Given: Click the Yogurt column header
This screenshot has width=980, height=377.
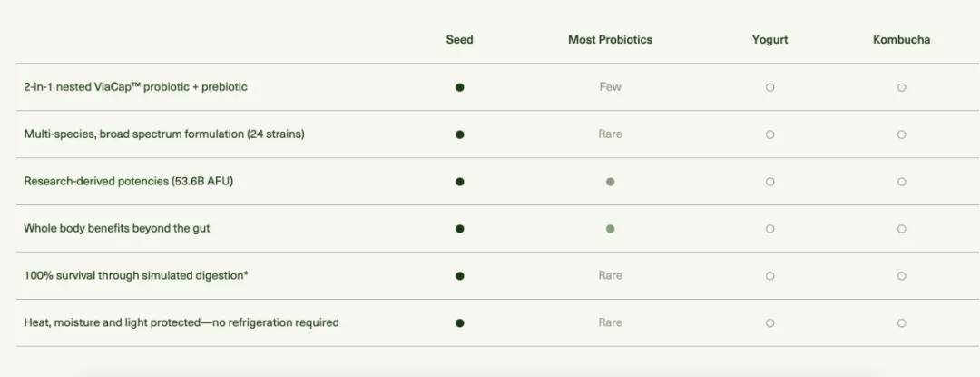Looking at the screenshot, I should [x=769, y=40].
